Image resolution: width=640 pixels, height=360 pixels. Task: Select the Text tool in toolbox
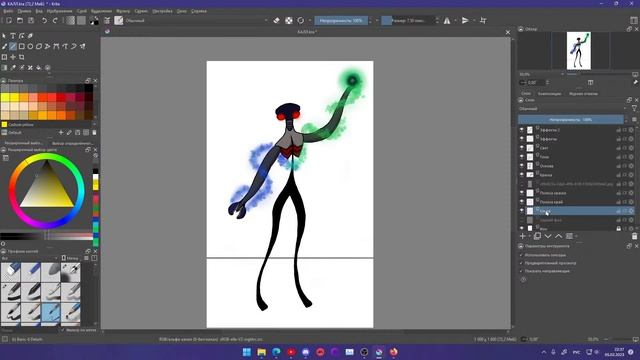[x=13, y=36]
